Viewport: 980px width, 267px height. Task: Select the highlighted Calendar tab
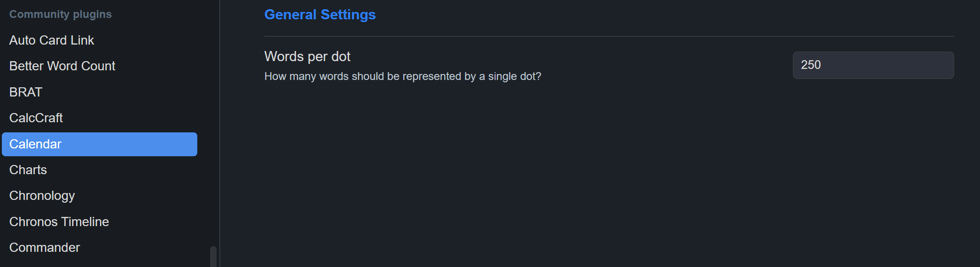pos(99,144)
